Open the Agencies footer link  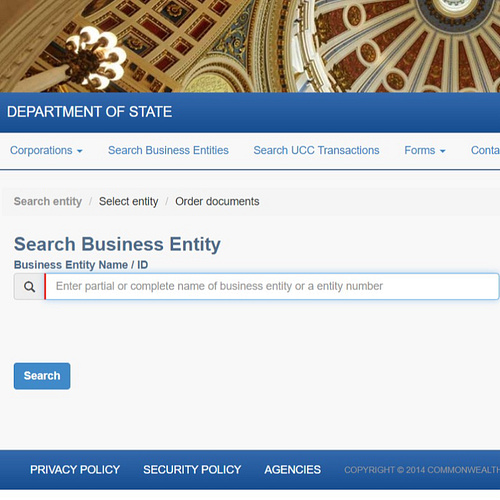click(293, 470)
